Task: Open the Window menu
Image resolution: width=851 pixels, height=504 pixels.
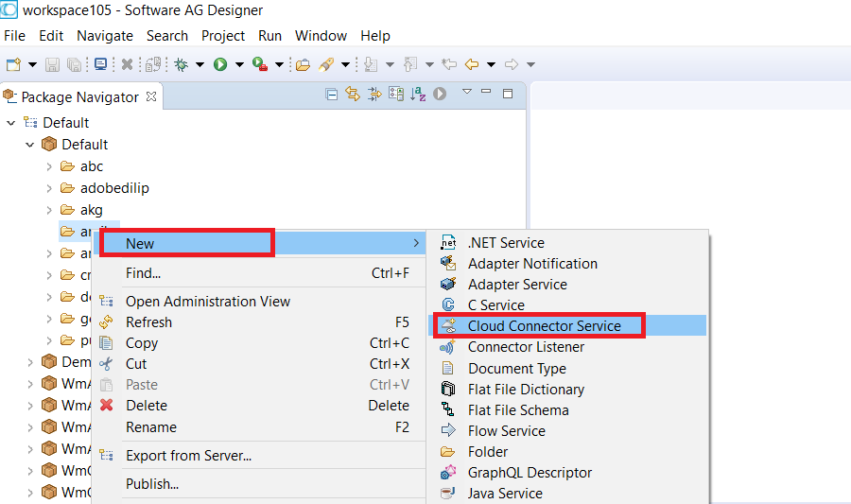Action: pyautogui.click(x=321, y=36)
